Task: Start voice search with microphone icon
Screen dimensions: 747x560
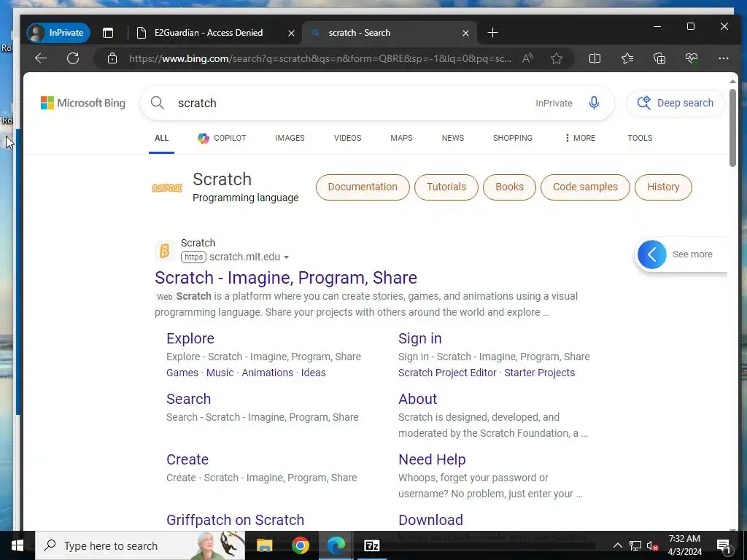Action: 594,103
